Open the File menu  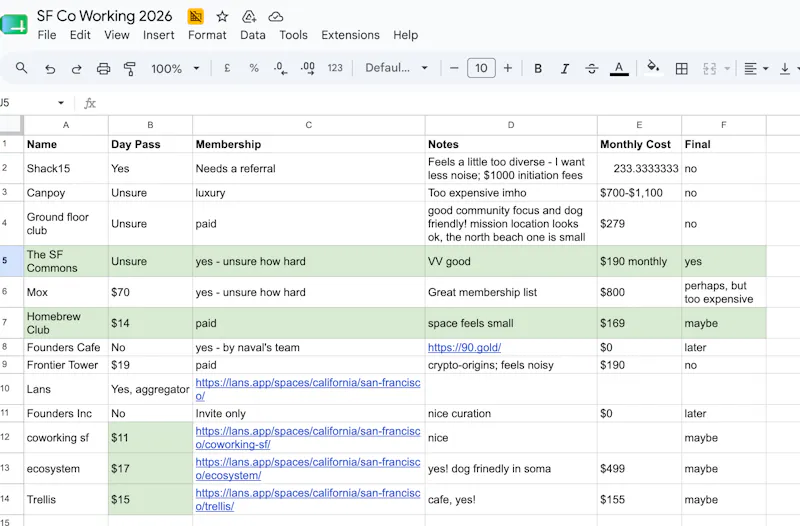click(47, 35)
